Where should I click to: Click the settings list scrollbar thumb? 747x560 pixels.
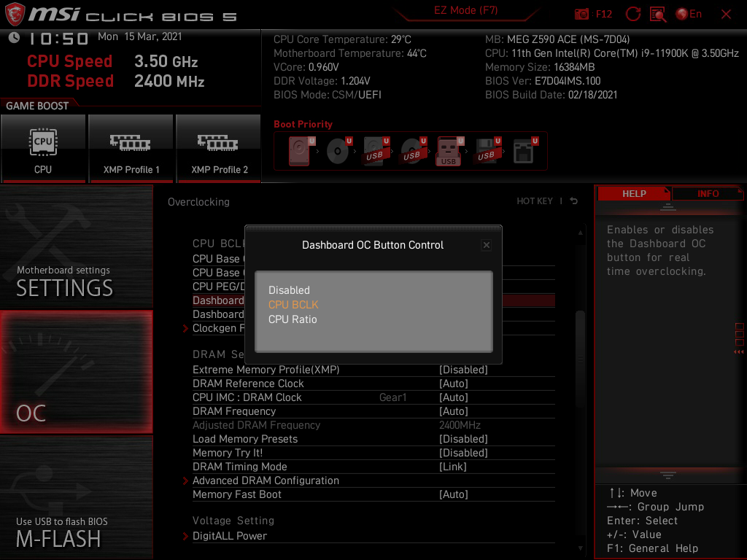(580, 358)
